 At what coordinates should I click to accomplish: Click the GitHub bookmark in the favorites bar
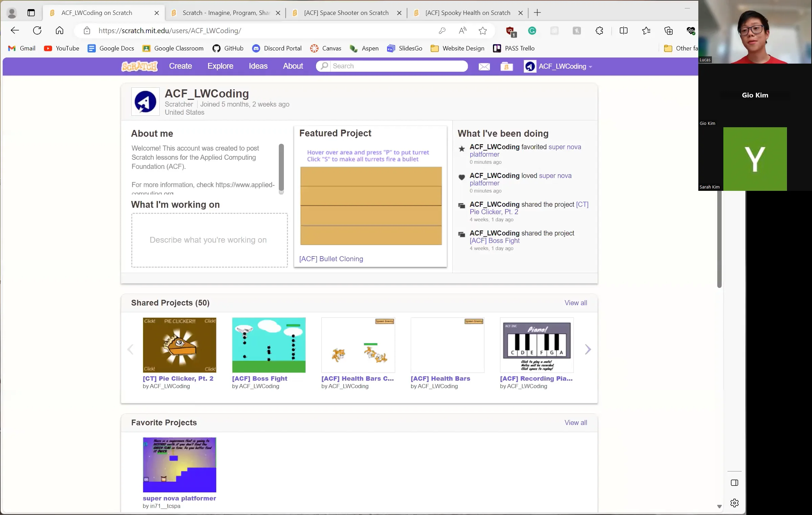click(x=227, y=48)
